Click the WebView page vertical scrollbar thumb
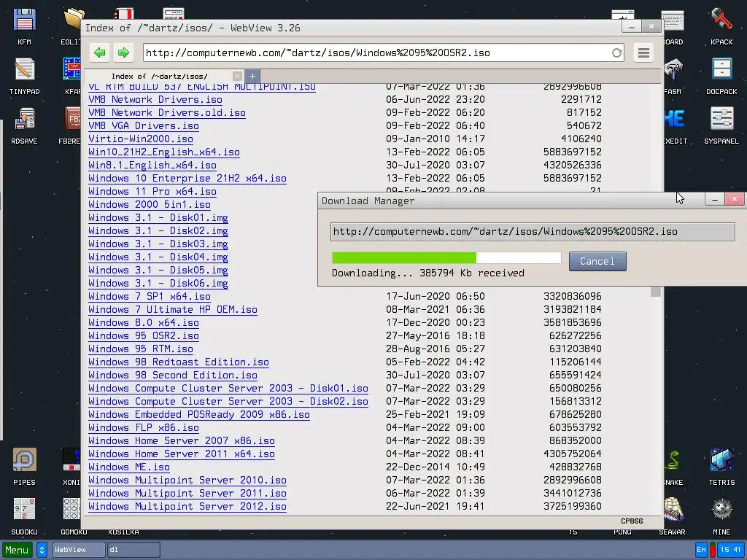 [x=656, y=292]
